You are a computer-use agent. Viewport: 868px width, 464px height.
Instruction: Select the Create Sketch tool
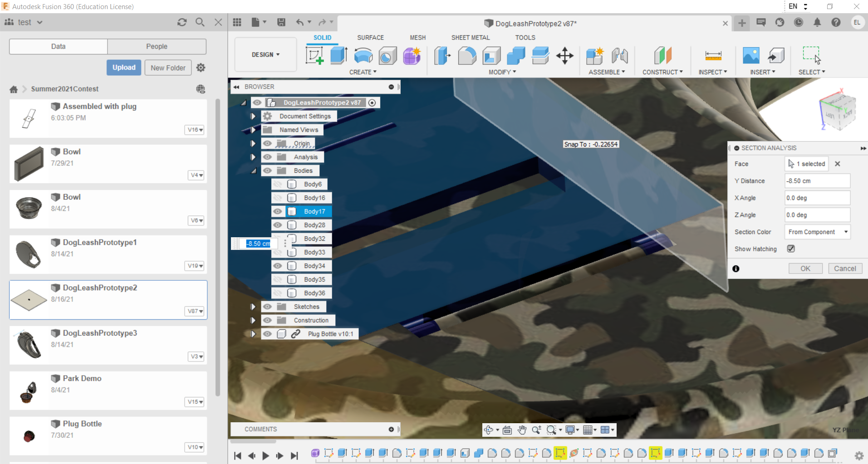pyautogui.click(x=314, y=55)
